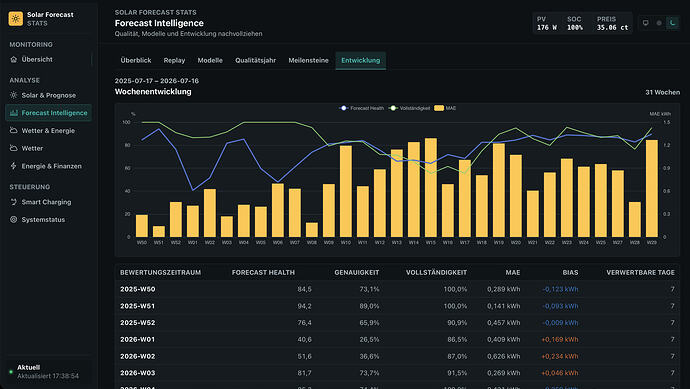Switch to the Überblick tab
The width and height of the screenshot is (690, 389).
pyautogui.click(x=136, y=60)
